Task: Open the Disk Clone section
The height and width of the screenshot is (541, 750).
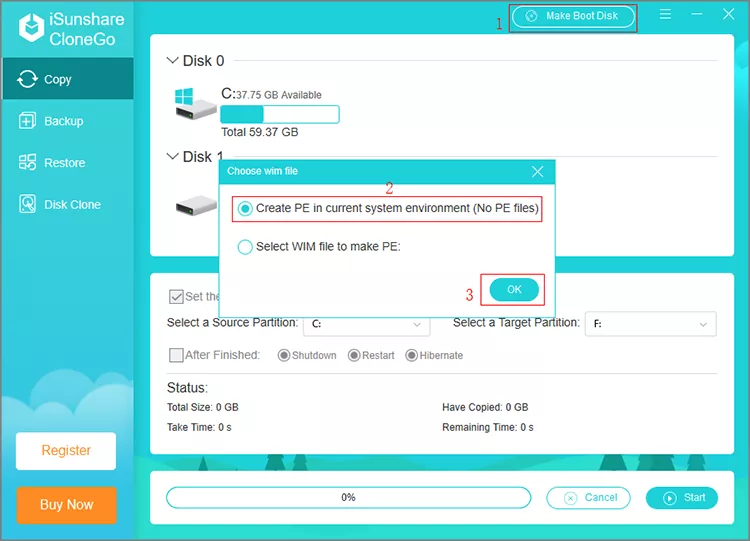Action: [67, 205]
